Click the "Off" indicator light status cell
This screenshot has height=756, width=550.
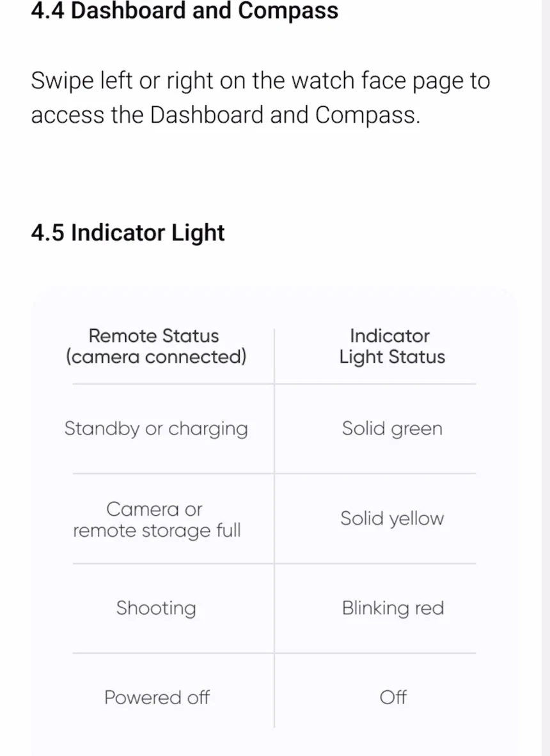coord(393,697)
